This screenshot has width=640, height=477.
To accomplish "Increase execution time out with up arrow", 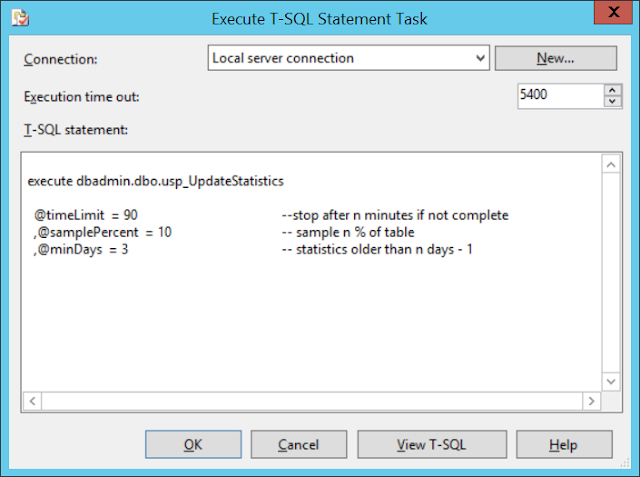I will 612,90.
